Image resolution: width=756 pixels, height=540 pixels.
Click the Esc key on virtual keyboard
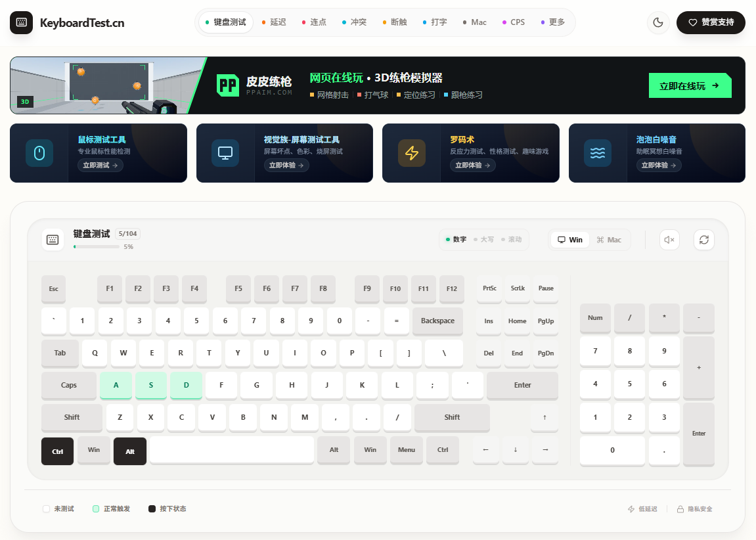tap(53, 289)
